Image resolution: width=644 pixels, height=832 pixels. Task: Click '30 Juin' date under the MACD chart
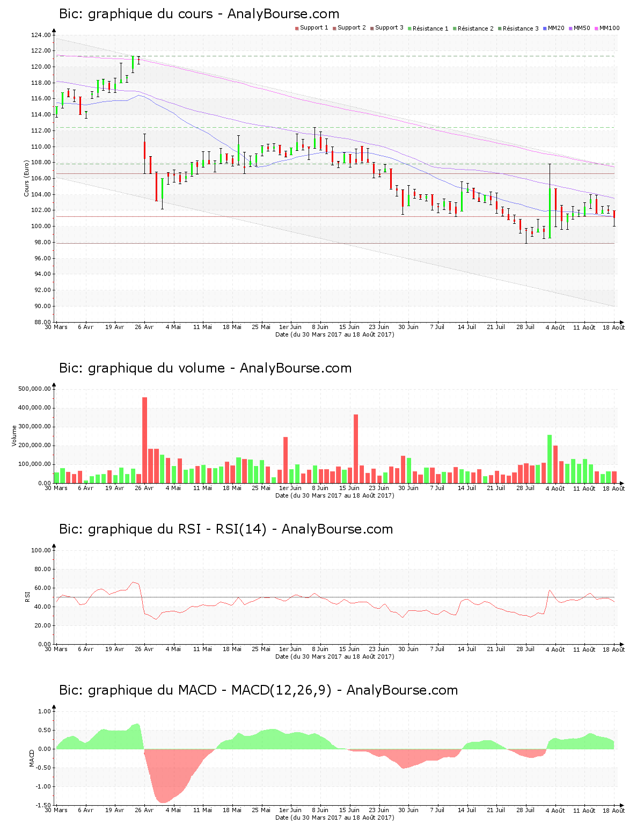click(408, 810)
